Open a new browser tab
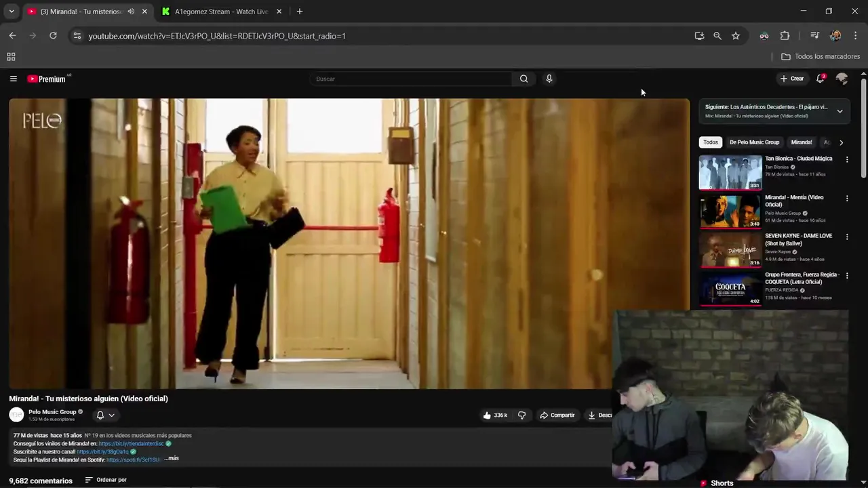868x488 pixels. point(300,12)
